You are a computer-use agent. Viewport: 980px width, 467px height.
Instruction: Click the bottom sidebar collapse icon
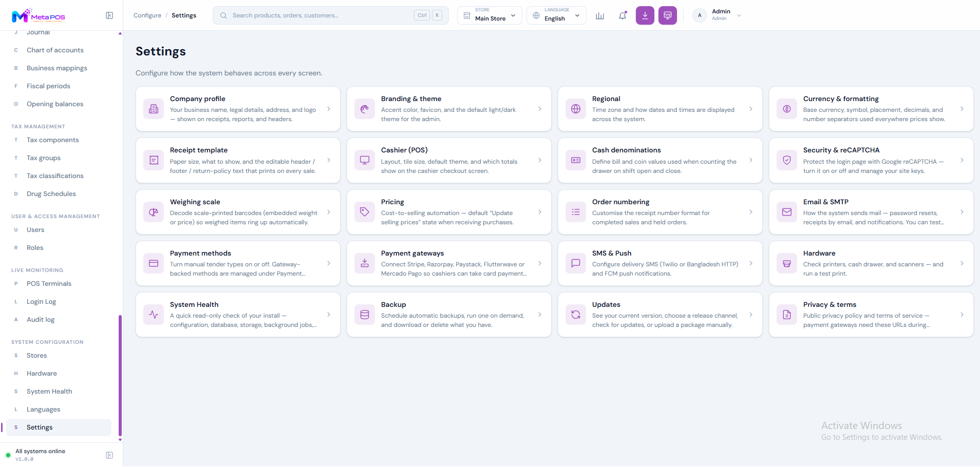coord(109,455)
